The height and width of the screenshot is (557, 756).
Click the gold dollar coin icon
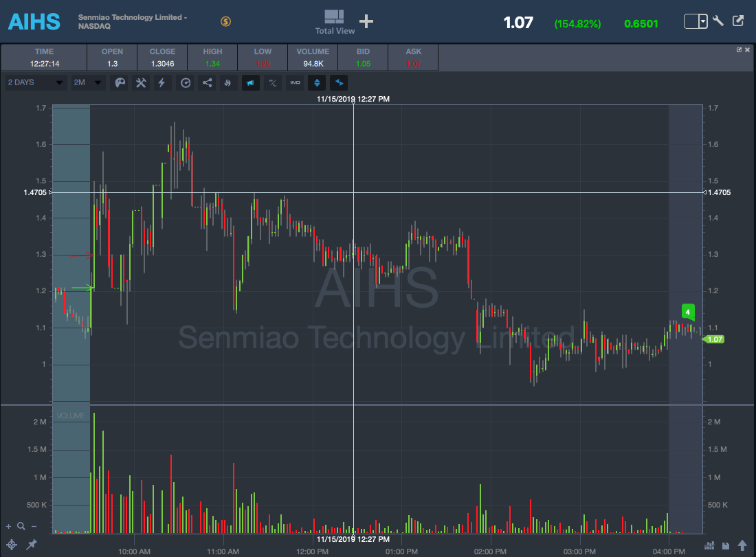click(x=225, y=21)
